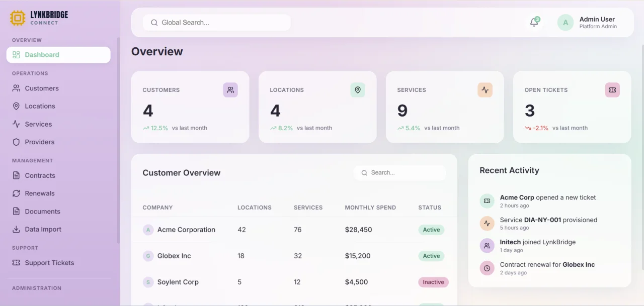Click the Documents file icon in sidebar
644x306 pixels.
[16, 212]
